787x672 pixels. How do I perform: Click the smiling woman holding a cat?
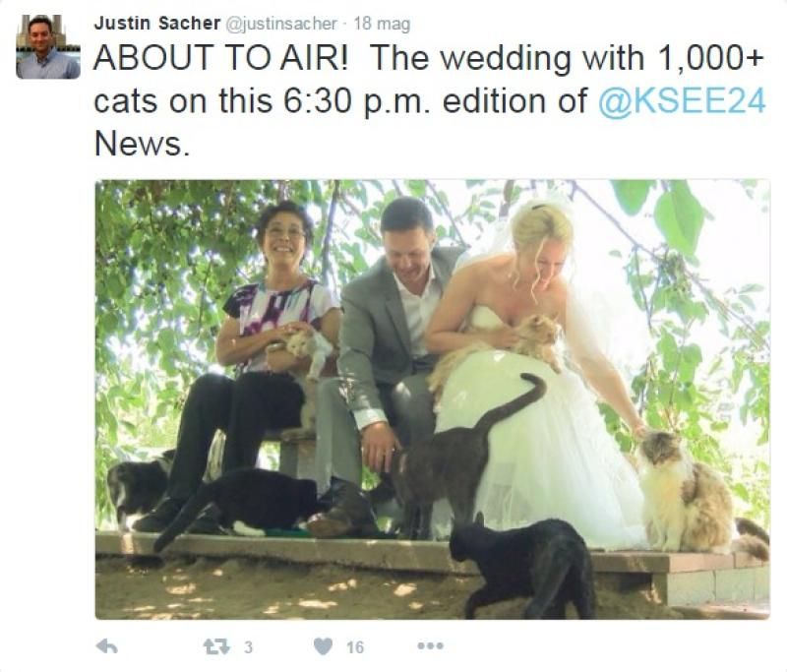click(x=266, y=351)
